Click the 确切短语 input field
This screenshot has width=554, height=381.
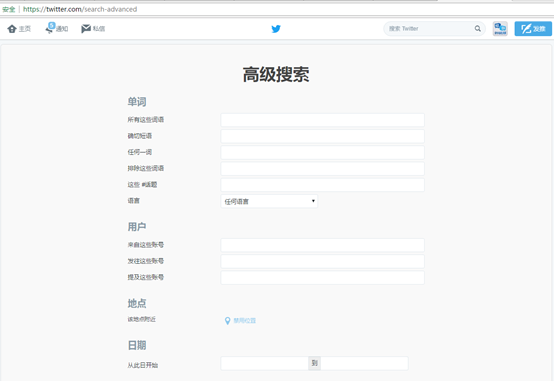tap(323, 136)
